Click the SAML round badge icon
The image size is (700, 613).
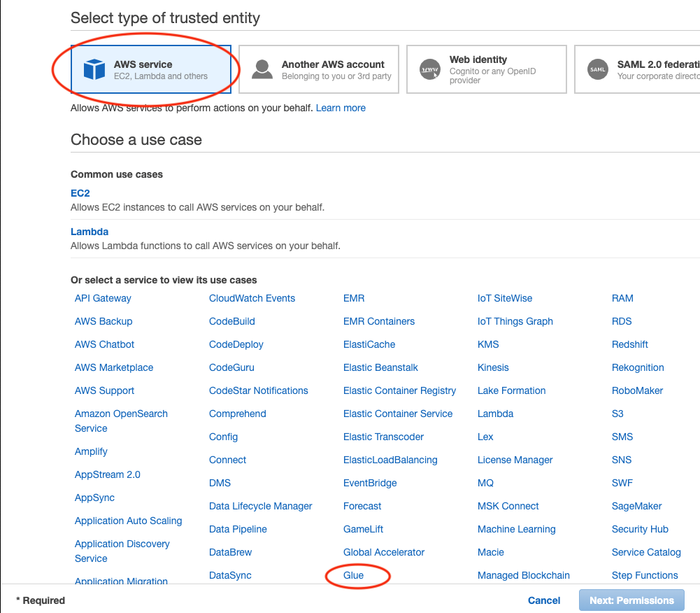click(598, 69)
